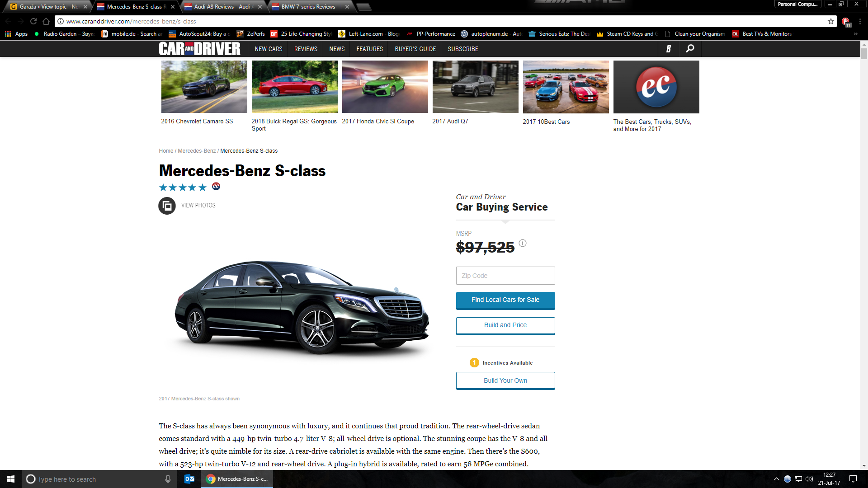
Task: Open the 2017 Honda Civic Si Coupe thumbnail
Action: tap(385, 87)
